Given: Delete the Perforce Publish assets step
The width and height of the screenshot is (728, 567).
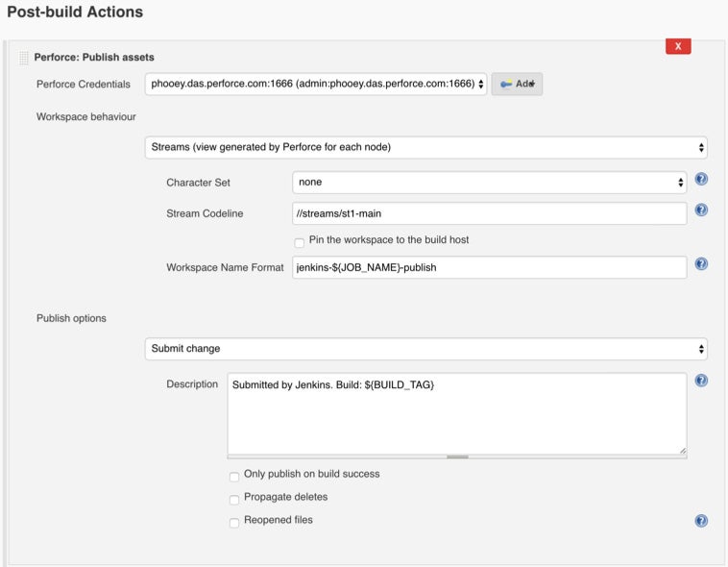Looking at the screenshot, I should point(678,46).
